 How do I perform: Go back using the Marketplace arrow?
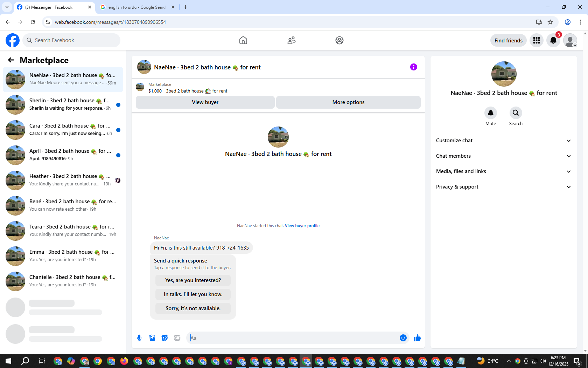click(x=11, y=60)
